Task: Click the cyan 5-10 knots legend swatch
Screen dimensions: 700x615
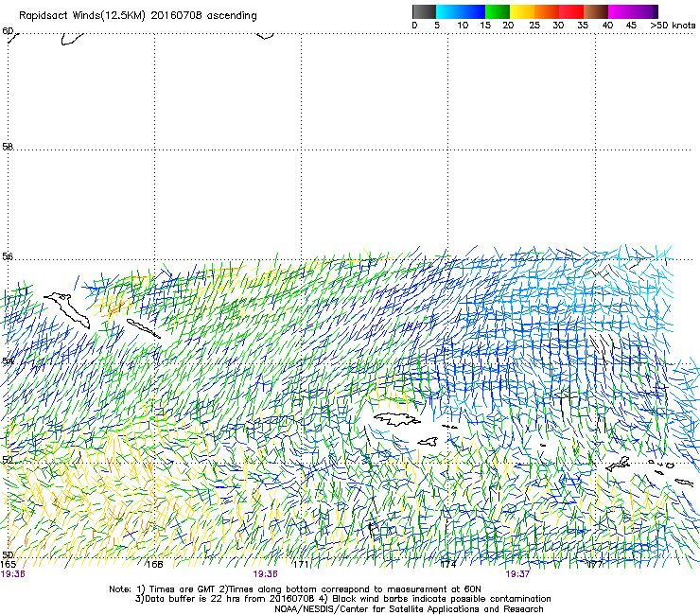Action: click(448, 11)
